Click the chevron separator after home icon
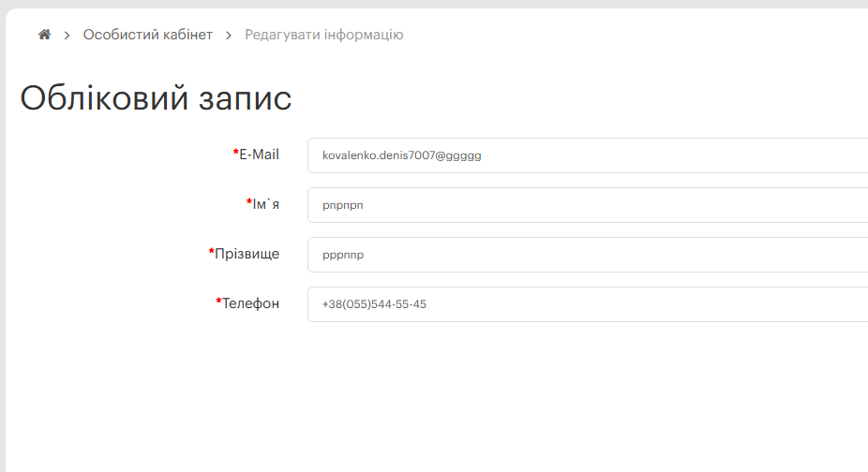 click(x=67, y=36)
